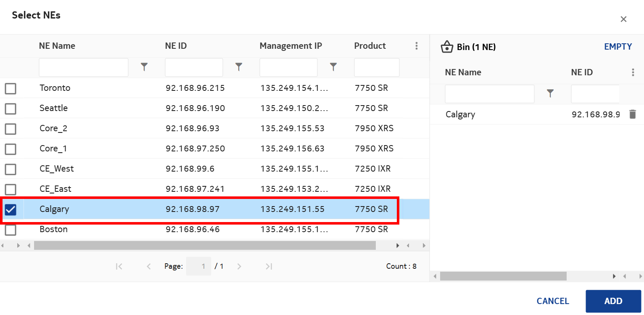Select the Core_2 checkbox

tap(11, 129)
